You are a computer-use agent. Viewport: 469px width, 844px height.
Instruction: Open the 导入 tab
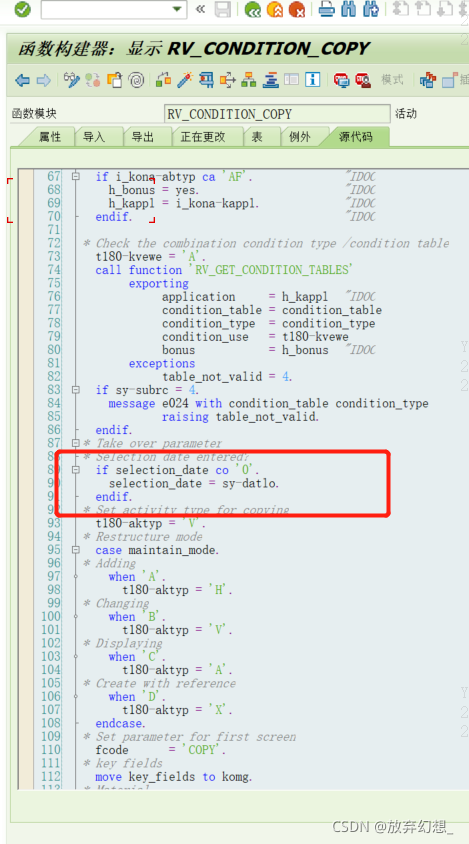(x=94, y=137)
